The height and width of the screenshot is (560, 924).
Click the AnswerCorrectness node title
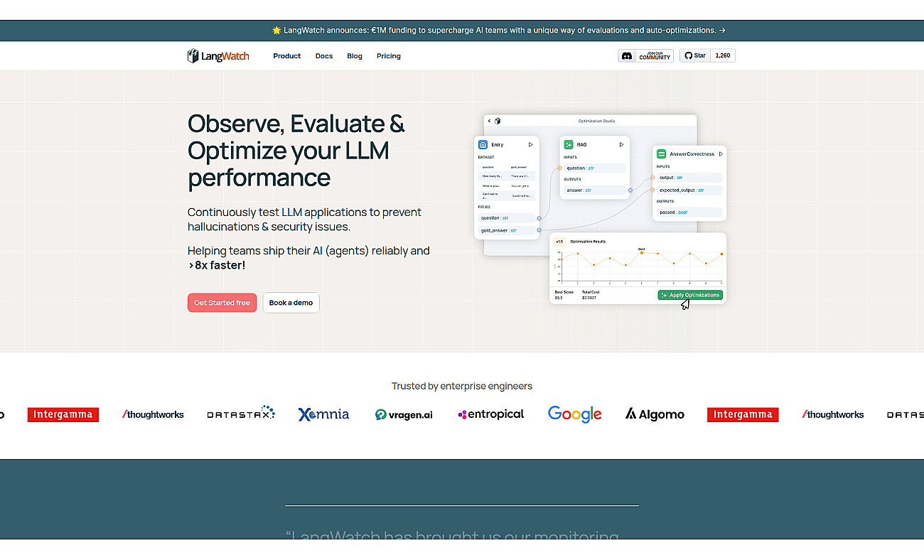(692, 154)
